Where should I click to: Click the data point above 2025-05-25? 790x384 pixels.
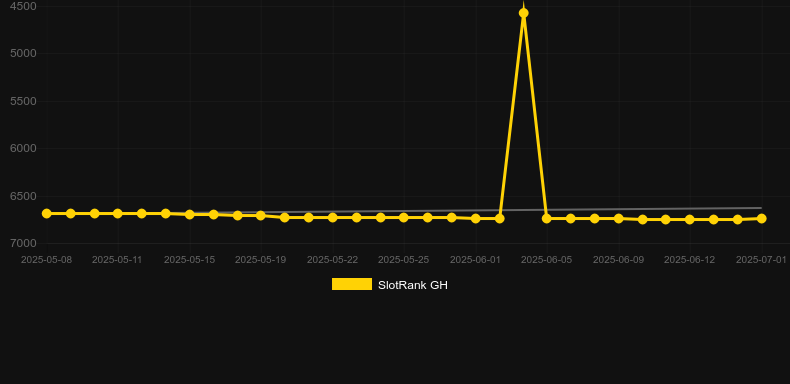point(404,217)
